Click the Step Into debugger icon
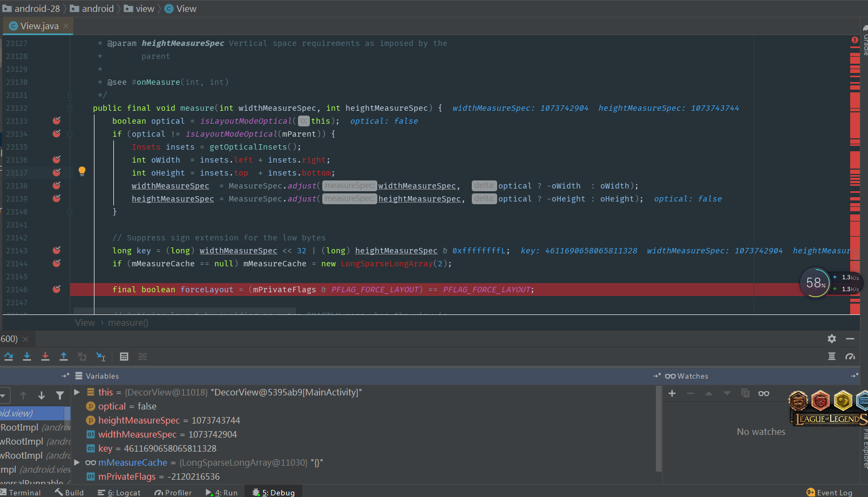This screenshot has width=868, height=497. coord(27,357)
